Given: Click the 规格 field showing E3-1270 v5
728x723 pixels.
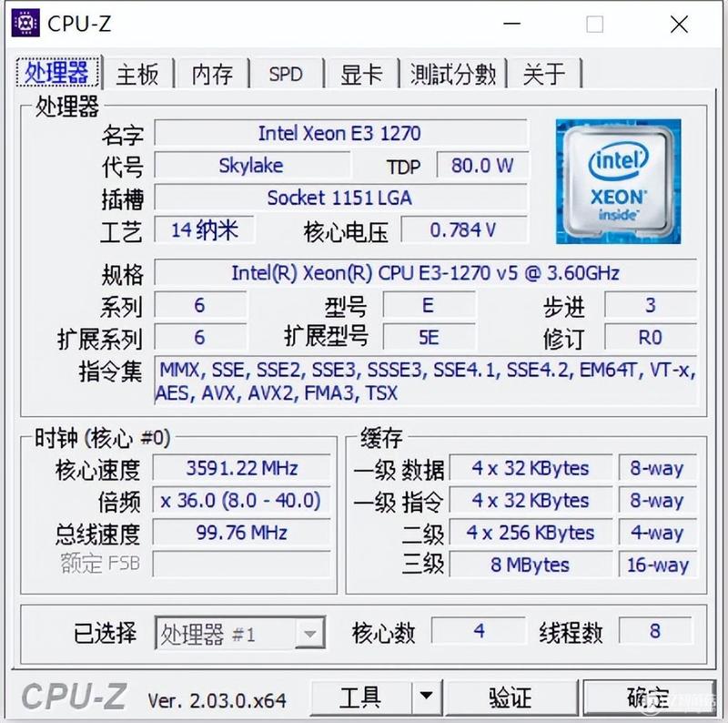Looking at the screenshot, I should tap(425, 273).
